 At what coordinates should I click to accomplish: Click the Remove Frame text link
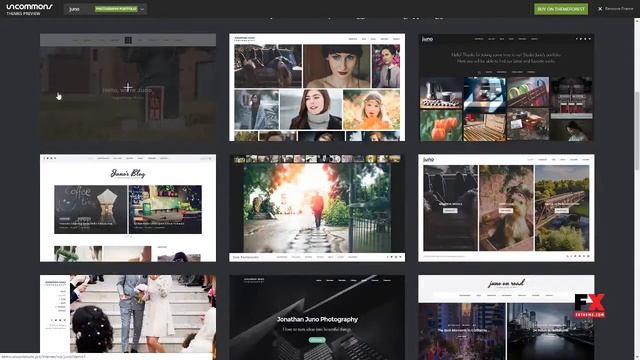(619, 9)
